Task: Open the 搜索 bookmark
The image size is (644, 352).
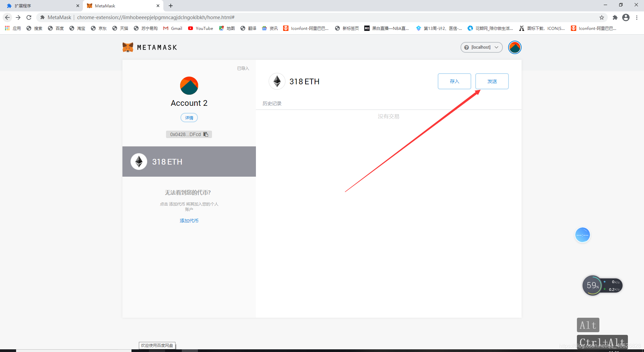Action: point(34,29)
